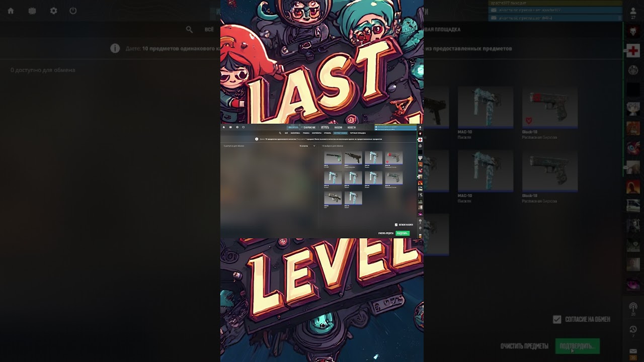
Task: Click dimmed inventory briefcase icon in background
Action: click(x=32, y=11)
